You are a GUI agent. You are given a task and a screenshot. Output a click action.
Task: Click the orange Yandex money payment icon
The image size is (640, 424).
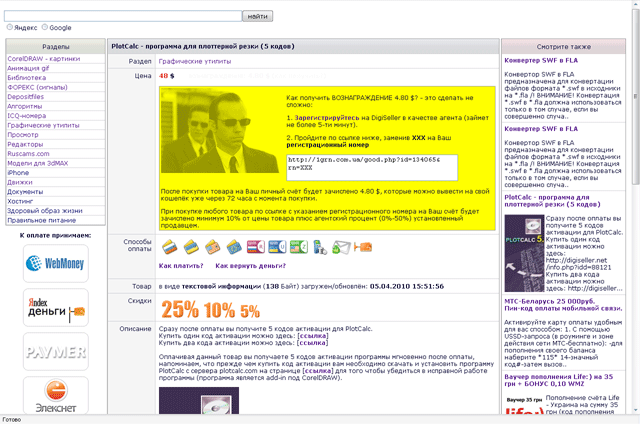(x=363, y=247)
